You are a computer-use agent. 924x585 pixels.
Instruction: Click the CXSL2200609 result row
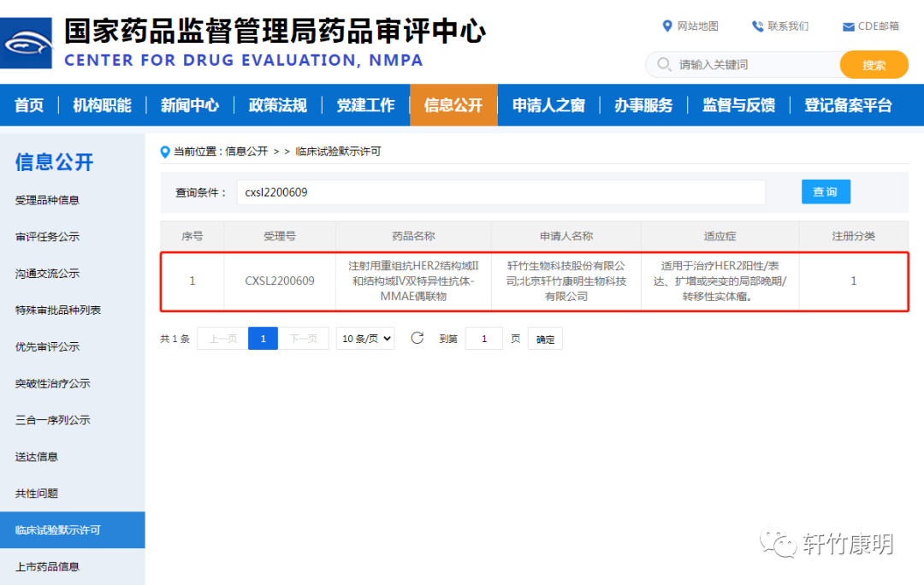(534, 281)
